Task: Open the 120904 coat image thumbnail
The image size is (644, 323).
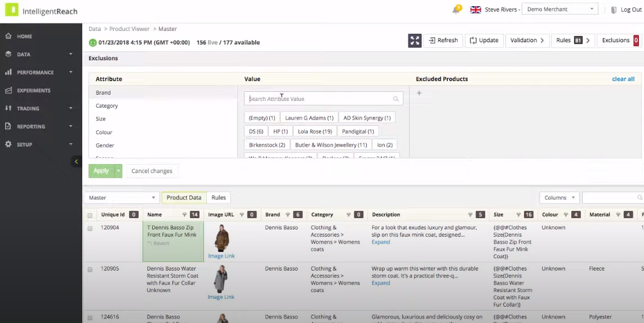Action: coord(221,238)
